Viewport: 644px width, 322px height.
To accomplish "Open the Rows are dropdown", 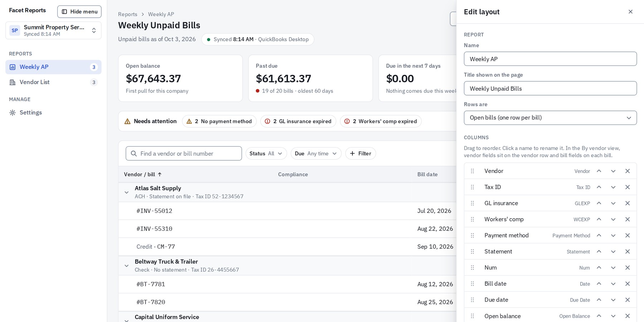I will [x=550, y=118].
